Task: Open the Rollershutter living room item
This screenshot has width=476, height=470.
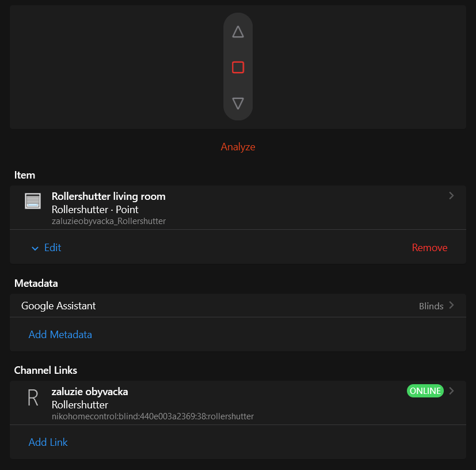Action: coord(109,196)
